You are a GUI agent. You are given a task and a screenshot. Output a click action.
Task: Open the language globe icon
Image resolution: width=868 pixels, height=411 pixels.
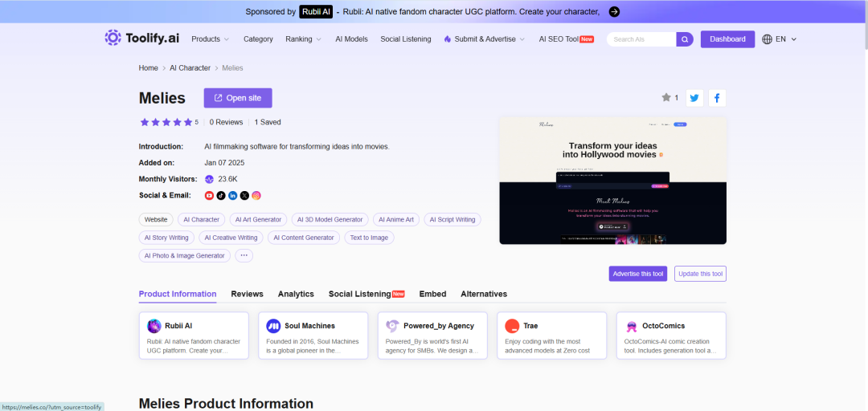coord(768,39)
